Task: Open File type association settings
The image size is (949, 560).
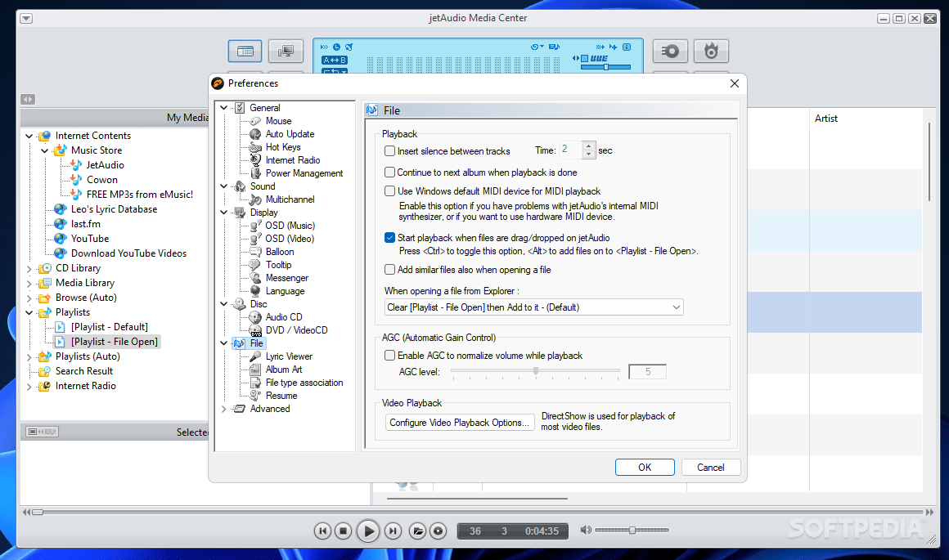Action: (x=304, y=383)
